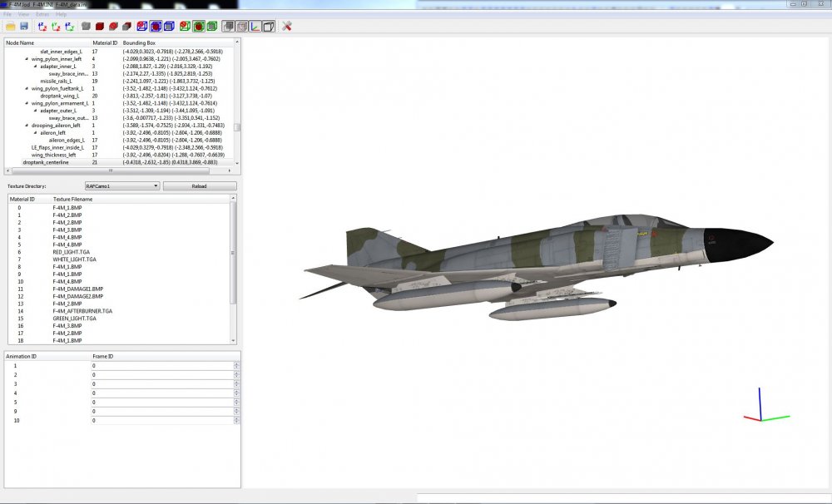The width and height of the screenshot is (832, 504).
Task: Open settings with the crossed tools icon
Action: [287, 26]
